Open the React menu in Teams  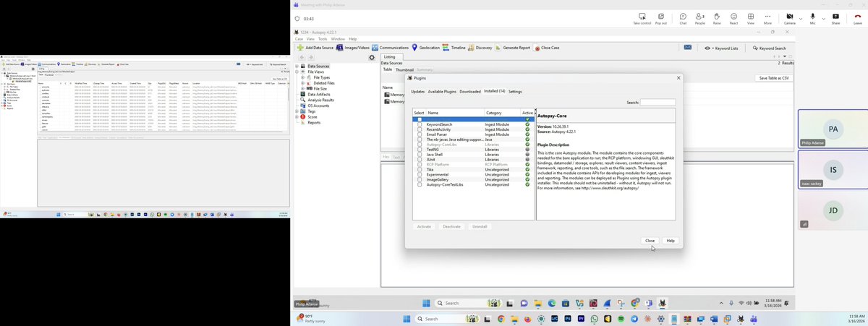click(x=733, y=18)
